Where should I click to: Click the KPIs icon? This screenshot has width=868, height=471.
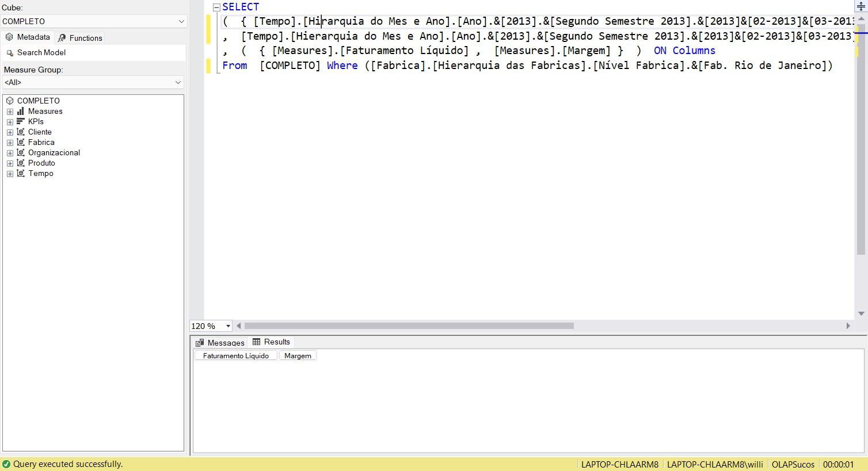(x=21, y=121)
